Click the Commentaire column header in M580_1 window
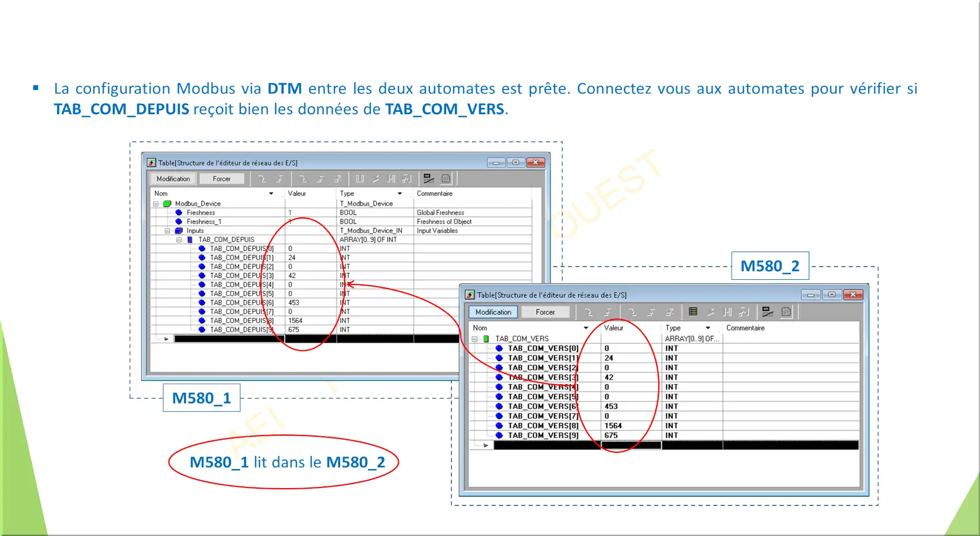 click(x=473, y=194)
